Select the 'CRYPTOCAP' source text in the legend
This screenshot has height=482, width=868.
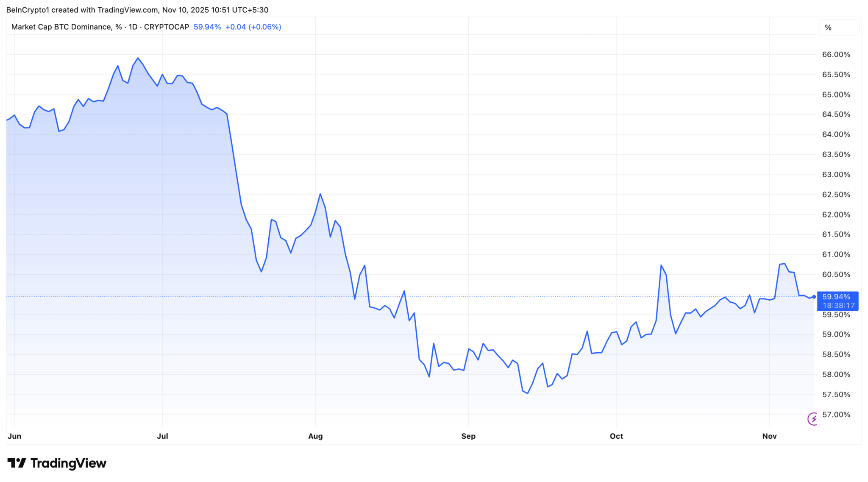point(166,27)
